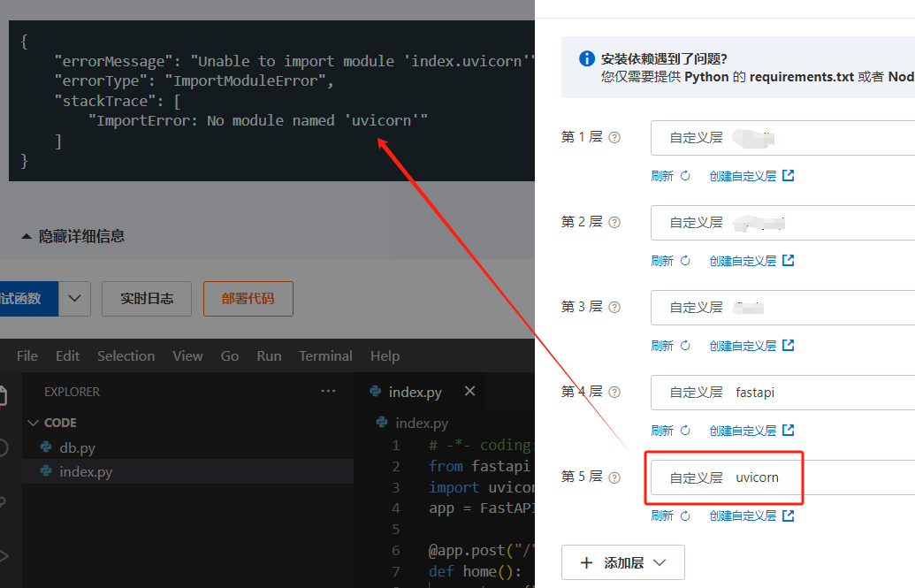Image resolution: width=915 pixels, height=588 pixels.
Task: Click the 测试函数 blue button
Action: [28, 298]
